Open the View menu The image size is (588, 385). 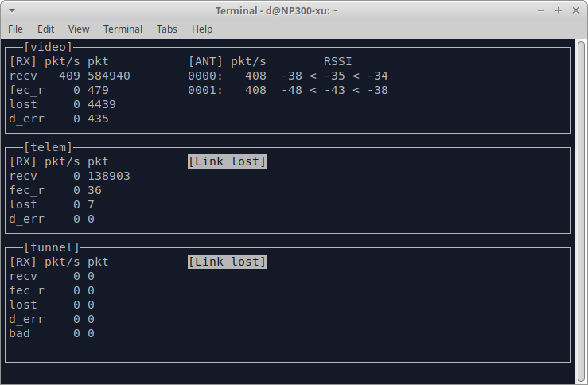tap(79, 29)
